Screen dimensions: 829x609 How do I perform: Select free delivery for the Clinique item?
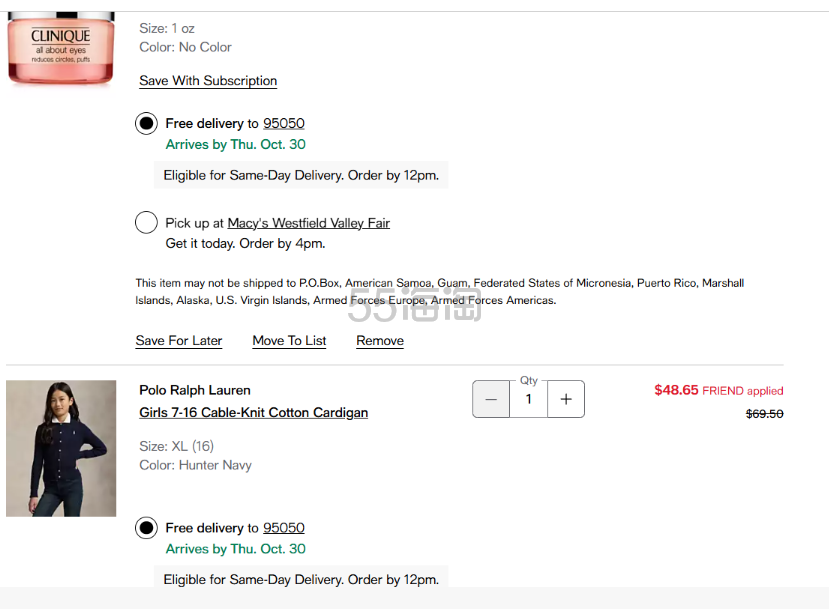tap(147, 124)
